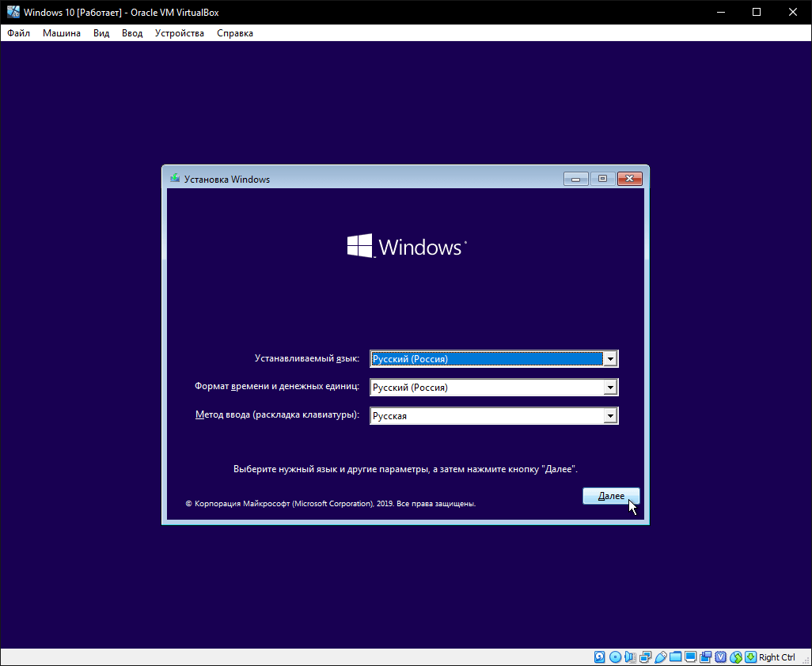The image size is (812, 666).
Task: Open the optical disc status icon
Action: click(615, 657)
